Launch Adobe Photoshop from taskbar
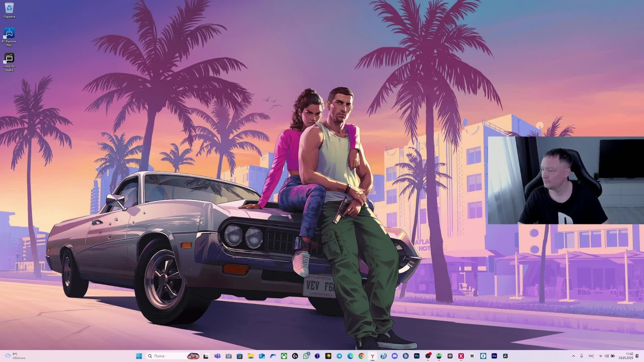This screenshot has width=644, height=362. coord(417,356)
